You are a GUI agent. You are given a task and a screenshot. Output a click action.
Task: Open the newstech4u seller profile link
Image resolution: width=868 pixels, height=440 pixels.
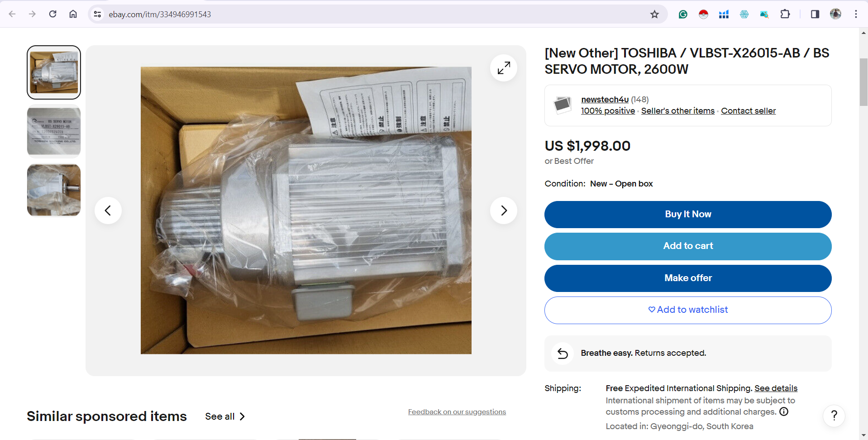tap(605, 99)
